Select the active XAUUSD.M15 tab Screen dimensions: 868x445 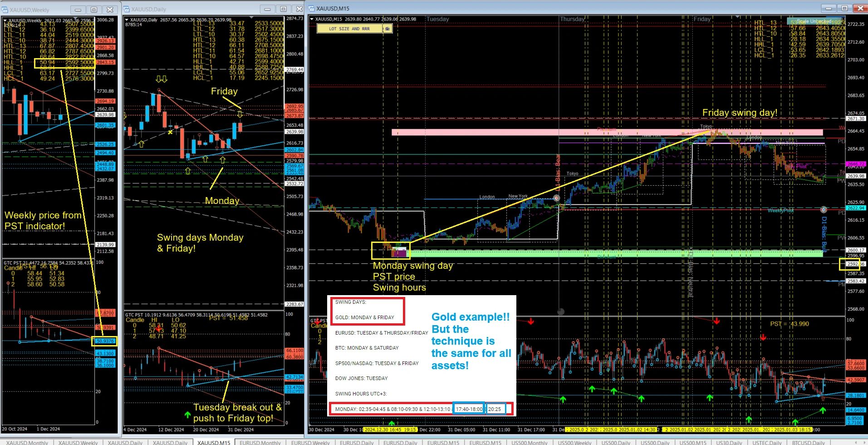214,442
